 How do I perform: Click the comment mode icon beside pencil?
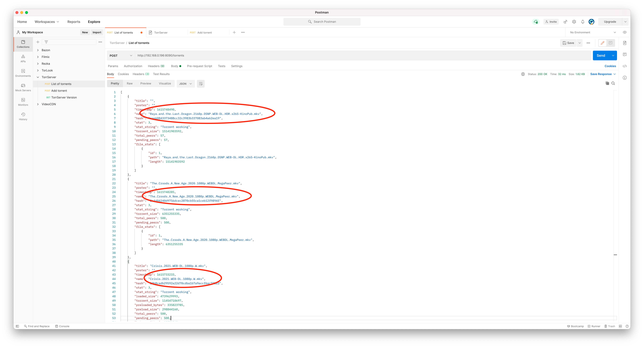610,43
